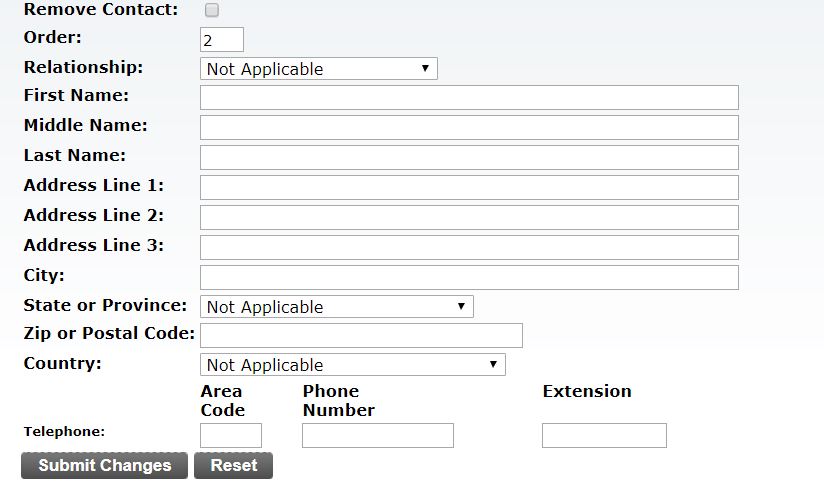Focus the Address Line 2 field
This screenshot has height=499, width=824.
pos(469,217)
